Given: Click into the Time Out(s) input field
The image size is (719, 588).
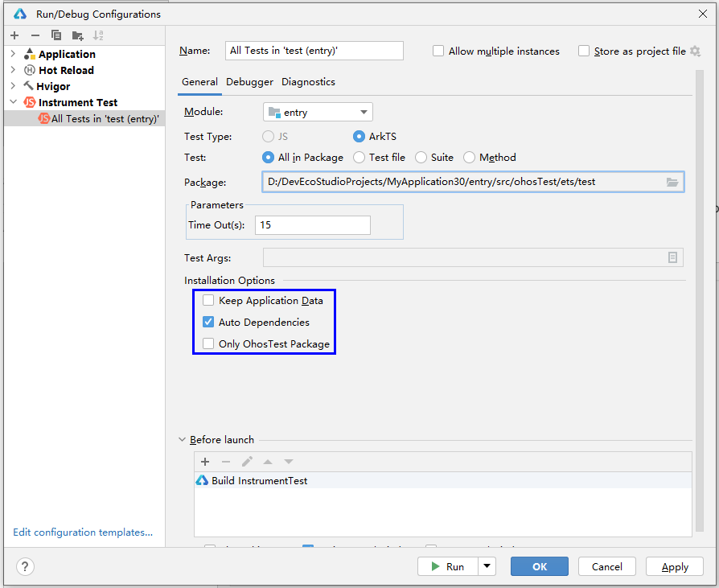Looking at the screenshot, I should [312, 225].
